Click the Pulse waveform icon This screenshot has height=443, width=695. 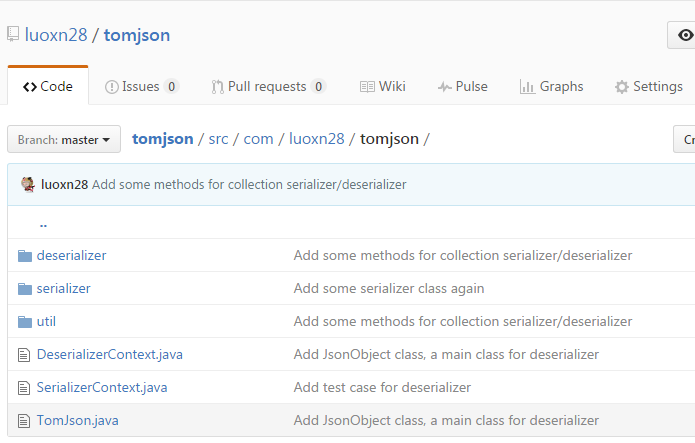(445, 87)
